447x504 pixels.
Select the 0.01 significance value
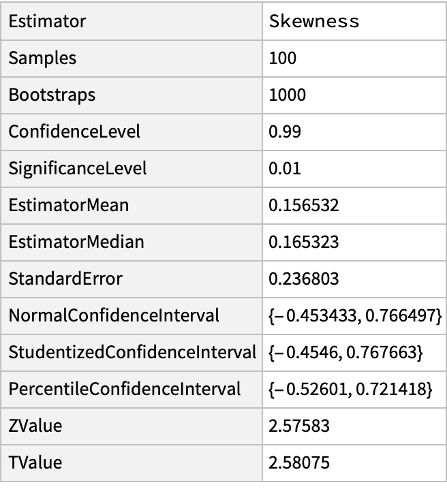click(283, 168)
